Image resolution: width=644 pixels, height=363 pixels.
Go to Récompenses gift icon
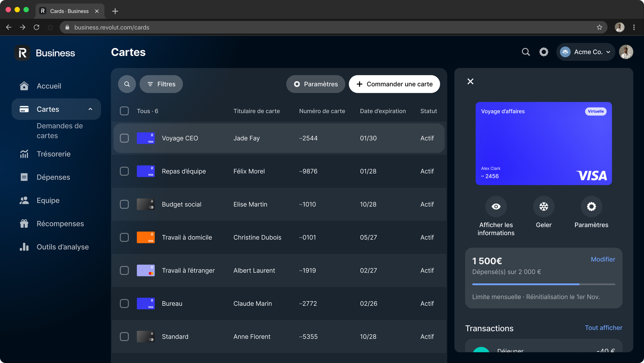point(24,224)
